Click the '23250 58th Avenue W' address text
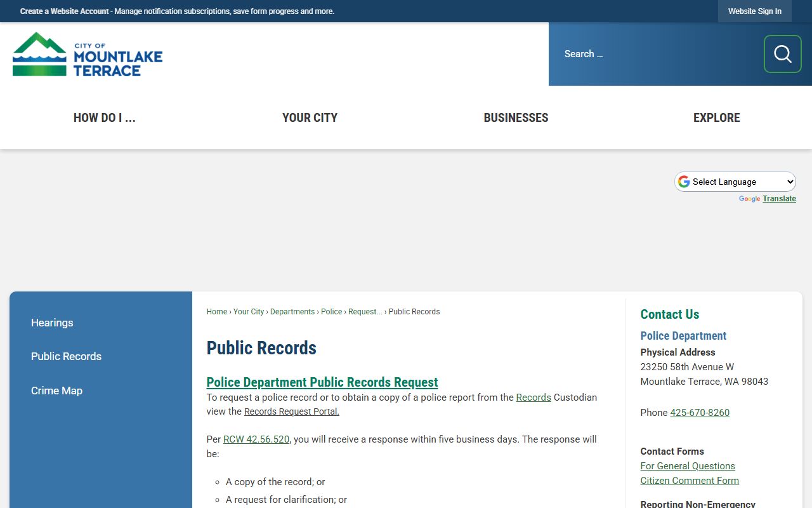This screenshot has width=812, height=508. coord(687,367)
